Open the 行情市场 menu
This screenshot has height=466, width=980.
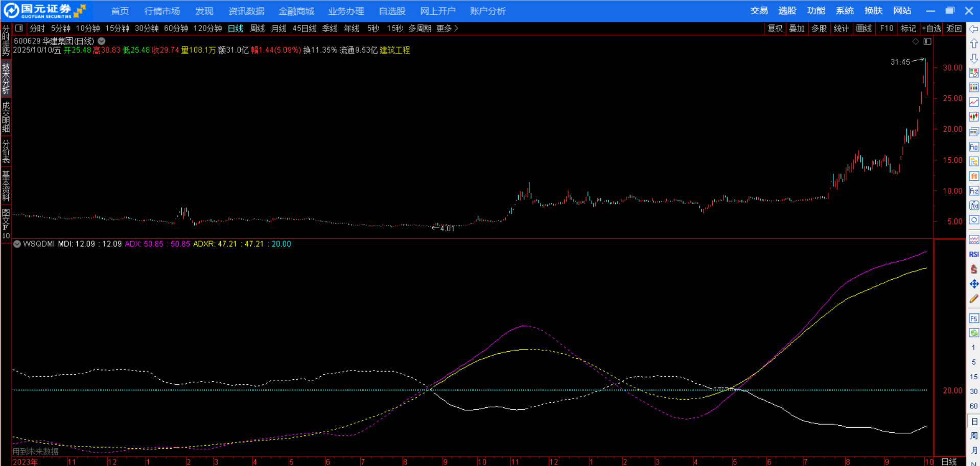pos(162,11)
